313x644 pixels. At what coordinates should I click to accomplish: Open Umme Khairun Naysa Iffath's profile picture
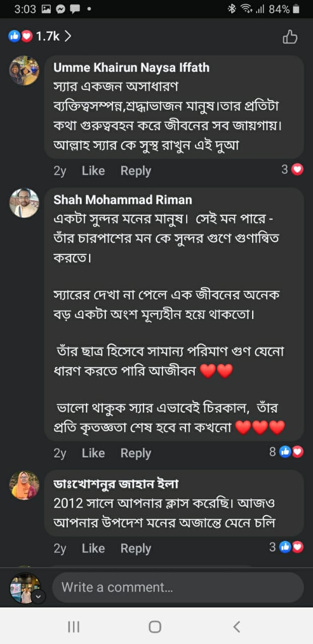pos(24,70)
